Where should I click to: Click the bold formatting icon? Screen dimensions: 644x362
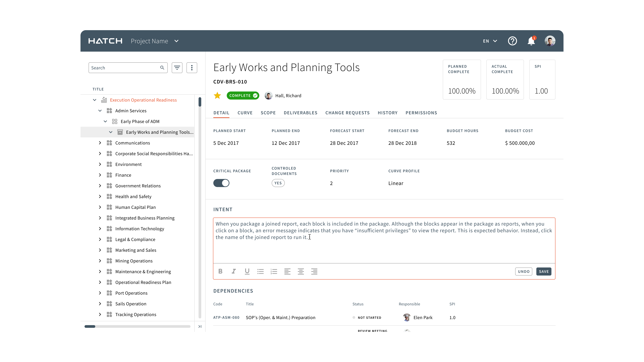tap(220, 271)
